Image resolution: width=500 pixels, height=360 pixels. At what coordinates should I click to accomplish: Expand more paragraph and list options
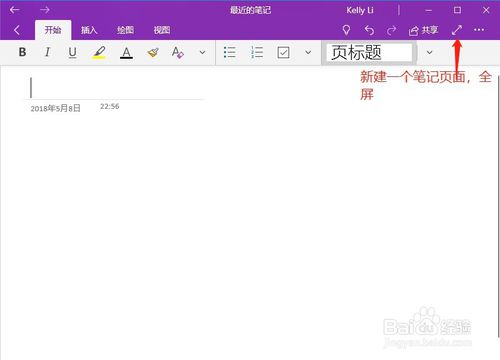(308, 52)
